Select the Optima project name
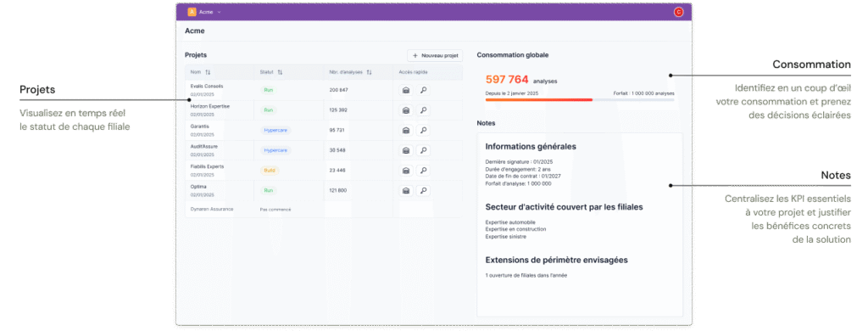The height and width of the screenshot is (331, 868). pos(198,186)
